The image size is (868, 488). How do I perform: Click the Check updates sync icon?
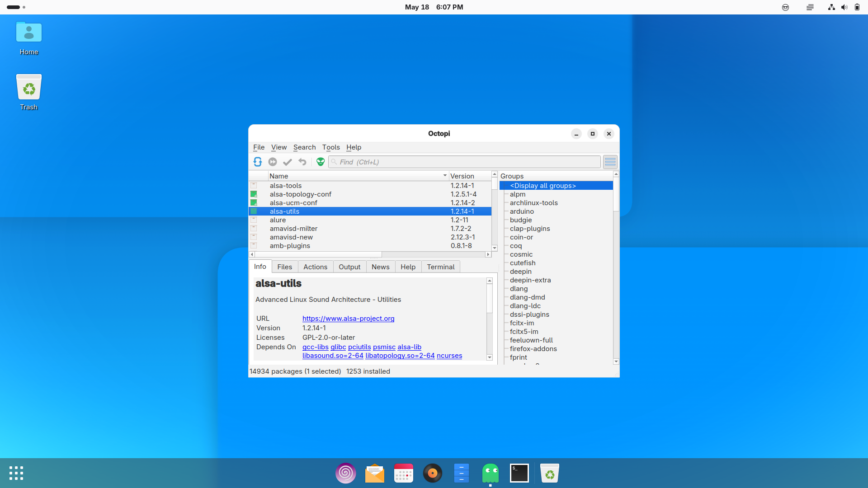point(258,162)
